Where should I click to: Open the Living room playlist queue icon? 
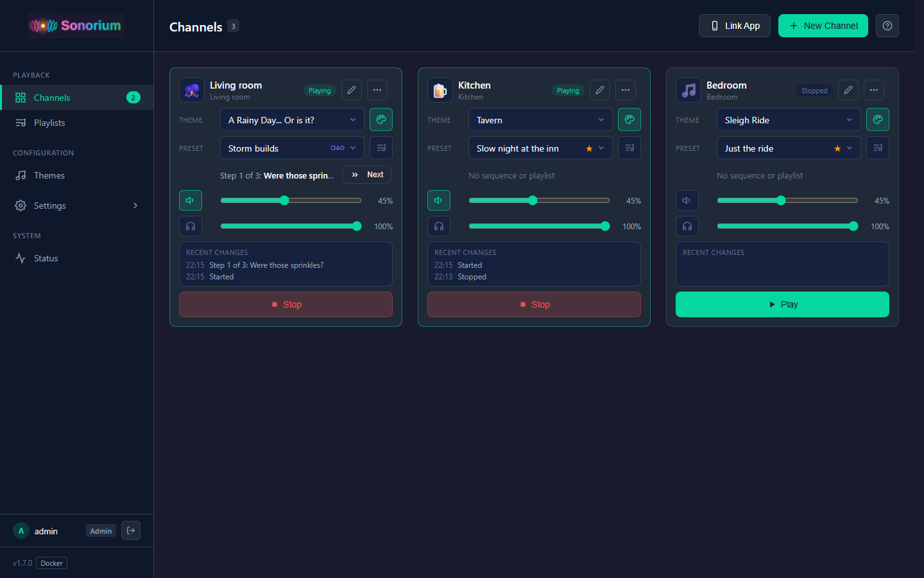coord(381,148)
